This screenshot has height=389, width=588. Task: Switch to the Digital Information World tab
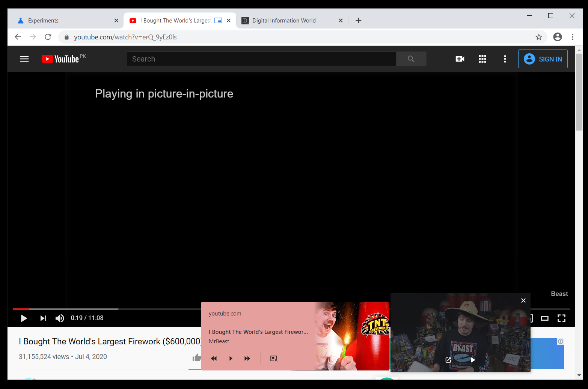(292, 21)
